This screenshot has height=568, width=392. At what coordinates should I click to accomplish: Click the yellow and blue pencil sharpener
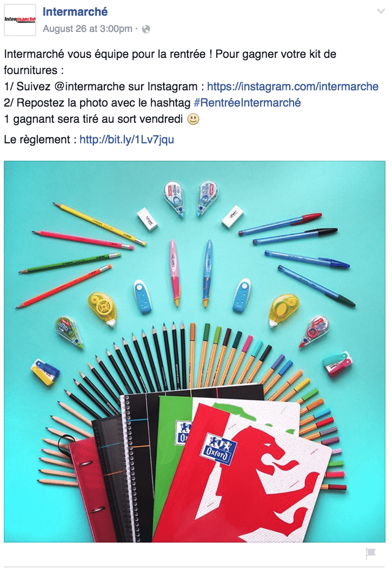tap(45, 372)
